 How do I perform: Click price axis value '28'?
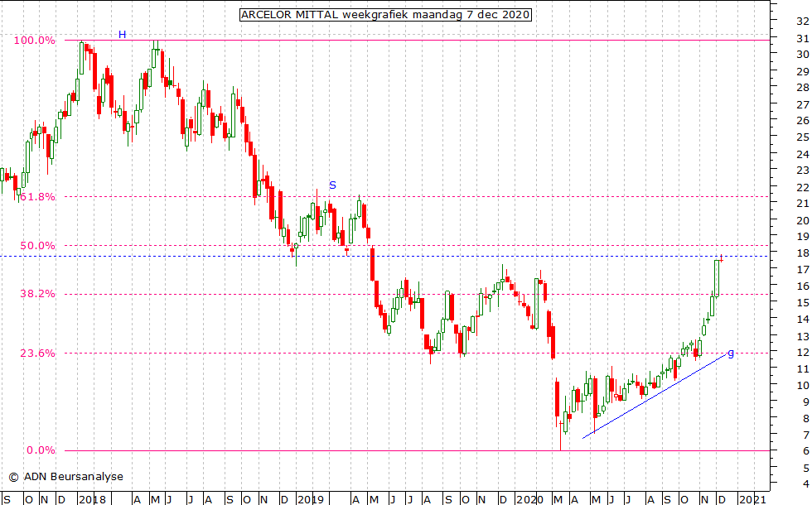coord(803,88)
